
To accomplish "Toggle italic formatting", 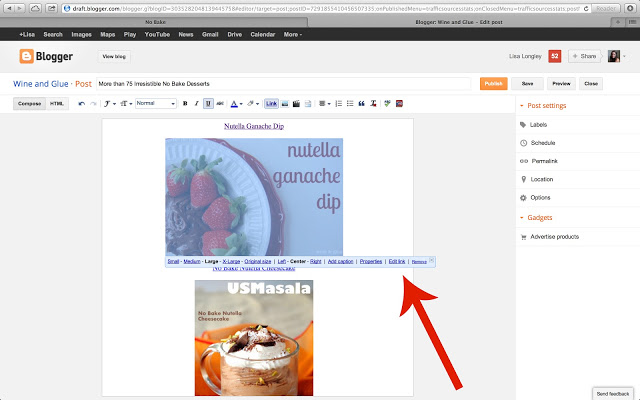I will click(196, 104).
